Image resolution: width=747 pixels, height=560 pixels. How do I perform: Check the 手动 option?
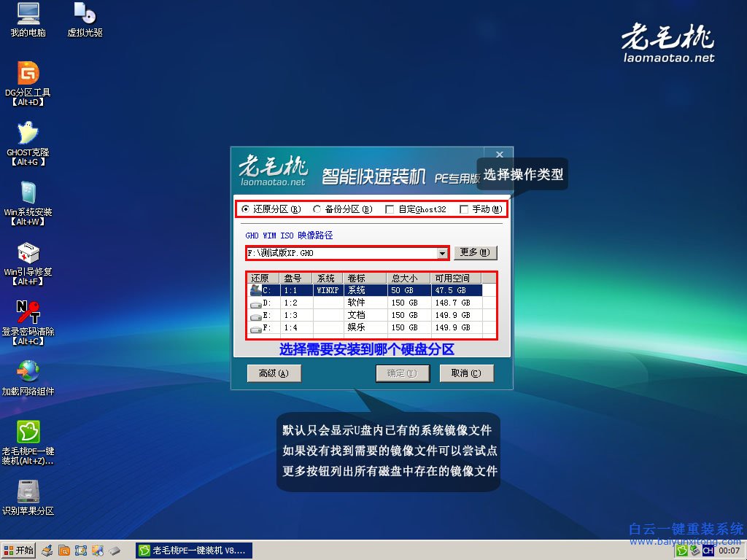(x=465, y=209)
